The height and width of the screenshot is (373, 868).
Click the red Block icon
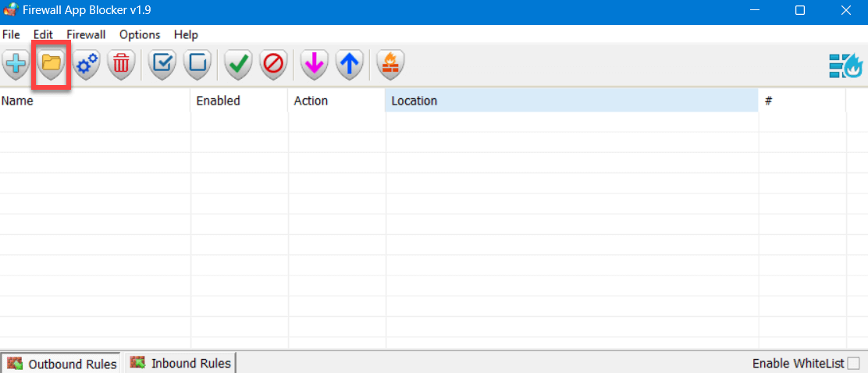point(273,65)
